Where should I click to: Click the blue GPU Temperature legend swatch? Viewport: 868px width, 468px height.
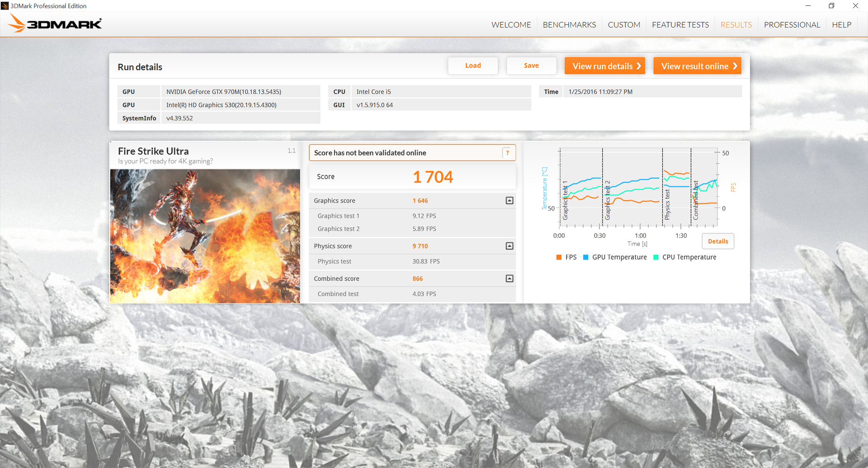coord(585,257)
